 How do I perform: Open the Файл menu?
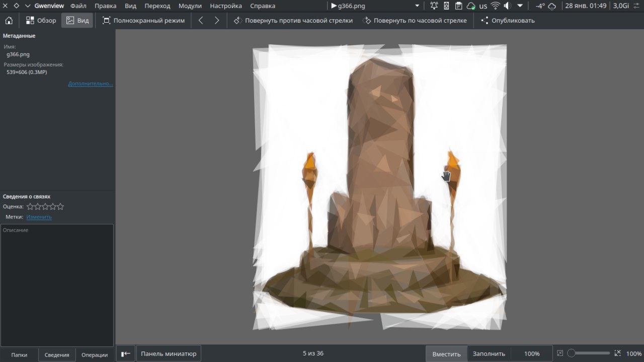78,6
